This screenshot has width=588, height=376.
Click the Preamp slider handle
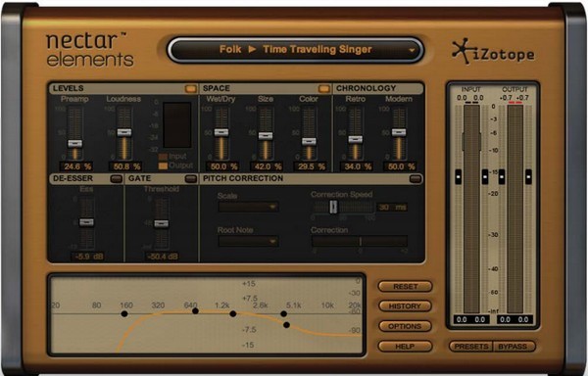coord(75,143)
